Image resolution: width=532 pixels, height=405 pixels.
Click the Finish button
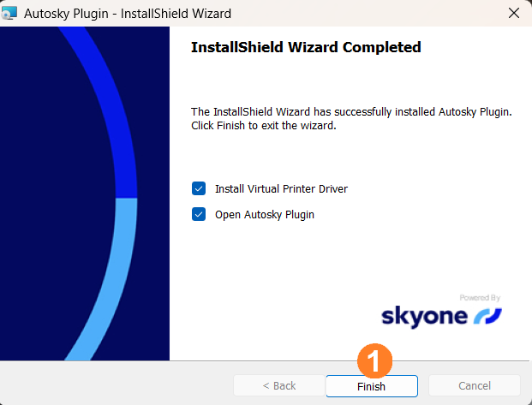(372, 386)
